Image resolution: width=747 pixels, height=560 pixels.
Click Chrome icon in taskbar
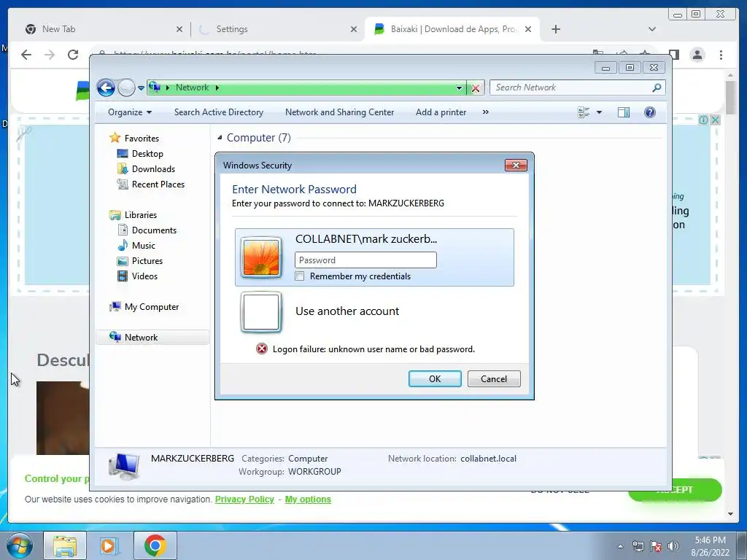click(155, 545)
